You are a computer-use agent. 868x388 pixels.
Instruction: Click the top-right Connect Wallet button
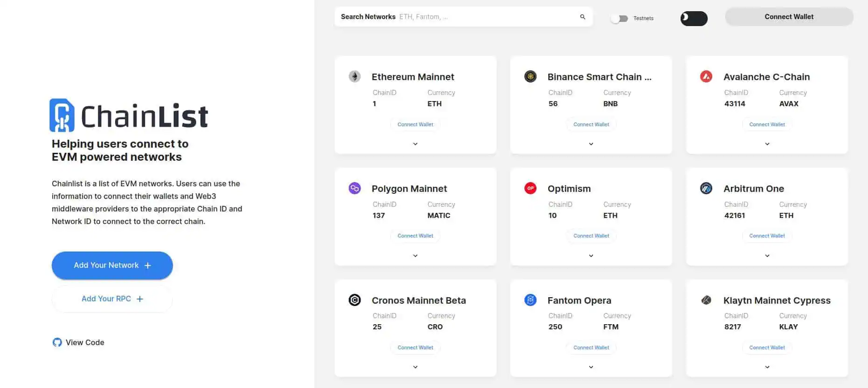click(789, 17)
